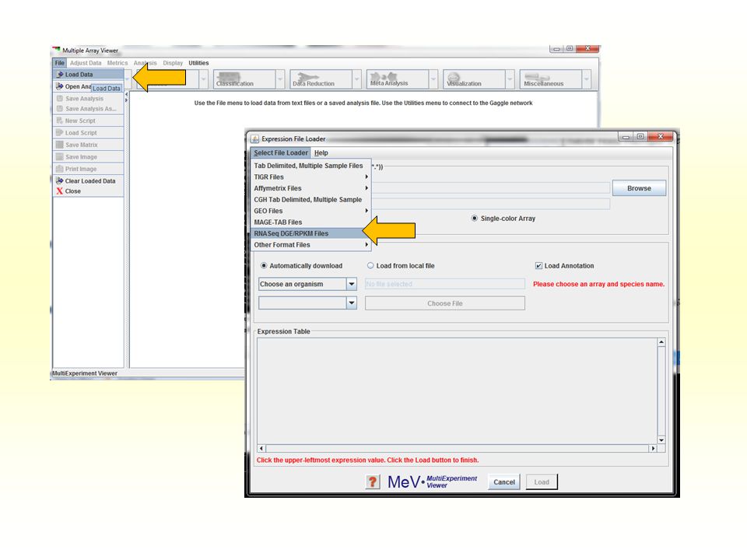The image size is (747, 560).
Task: Expand the GEO Files submenu
Action: coord(310,211)
